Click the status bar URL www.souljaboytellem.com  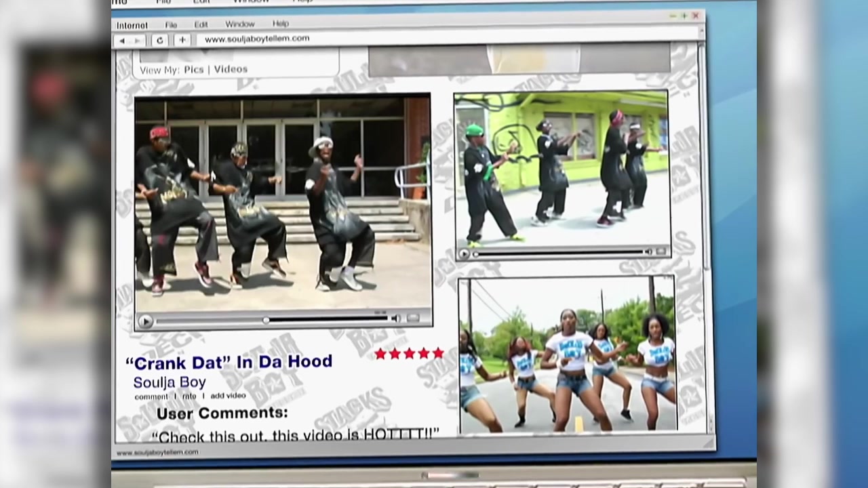157,452
